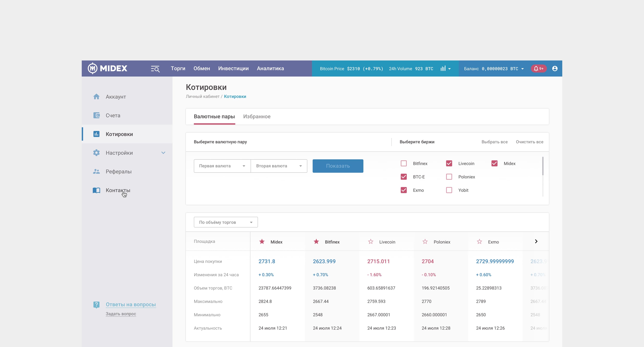Screen dimensions: 644x347
Task: Click the bar chart icon in header
Action: coord(443,69)
